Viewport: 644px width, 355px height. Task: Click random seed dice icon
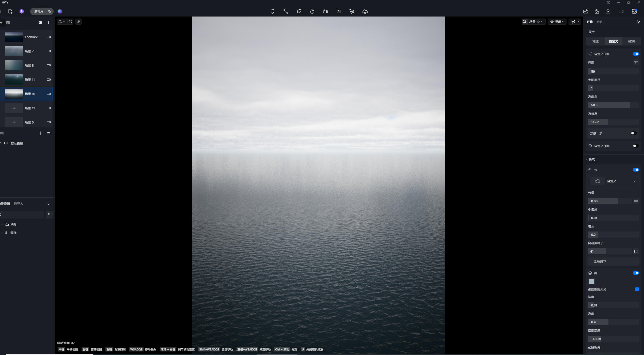[636, 251]
